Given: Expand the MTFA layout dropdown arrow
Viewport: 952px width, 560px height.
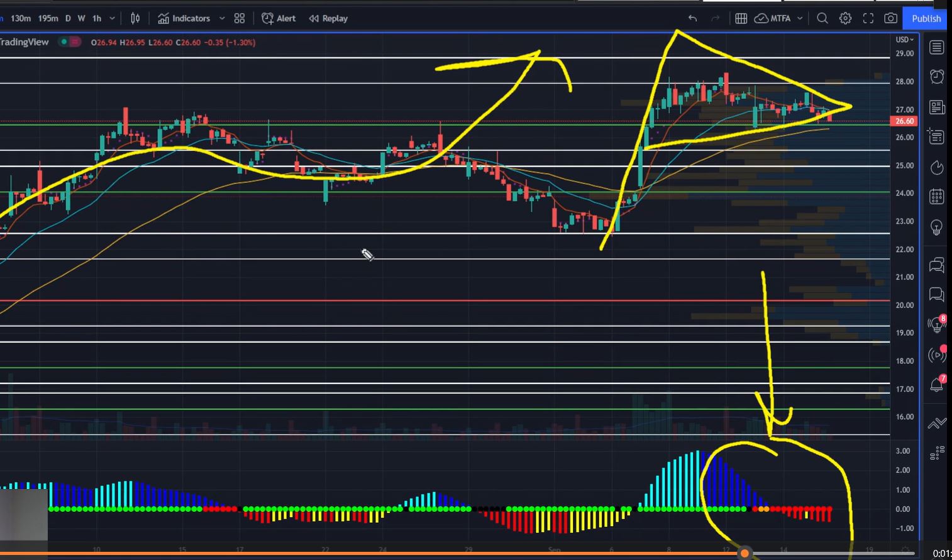Looking at the screenshot, I should [800, 18].
